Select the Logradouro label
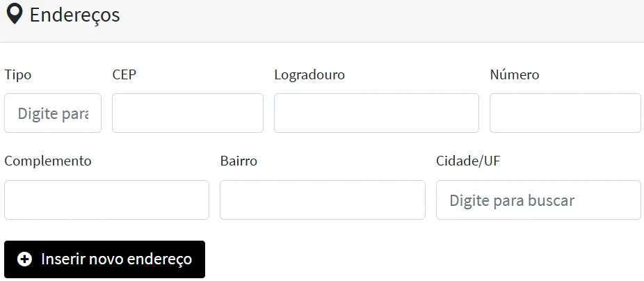The image size is (644, 281). 309,74
